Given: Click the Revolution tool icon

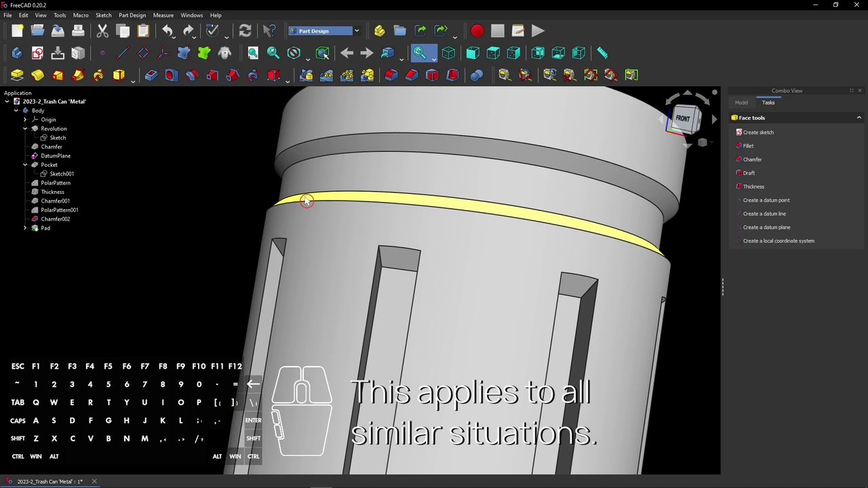Looking at the screenshot, I should click(x=37, y=75).
